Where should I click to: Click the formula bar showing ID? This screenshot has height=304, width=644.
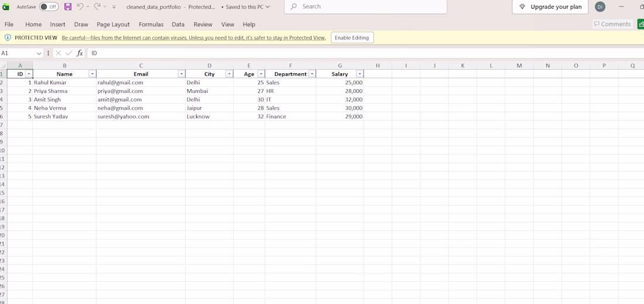click(x=365, y=53)
